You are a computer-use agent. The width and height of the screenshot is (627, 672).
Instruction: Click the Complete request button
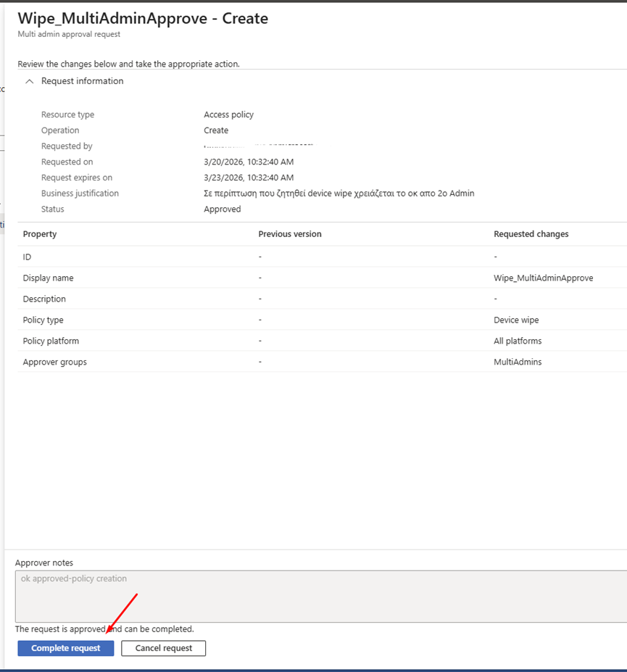(66, 648)
